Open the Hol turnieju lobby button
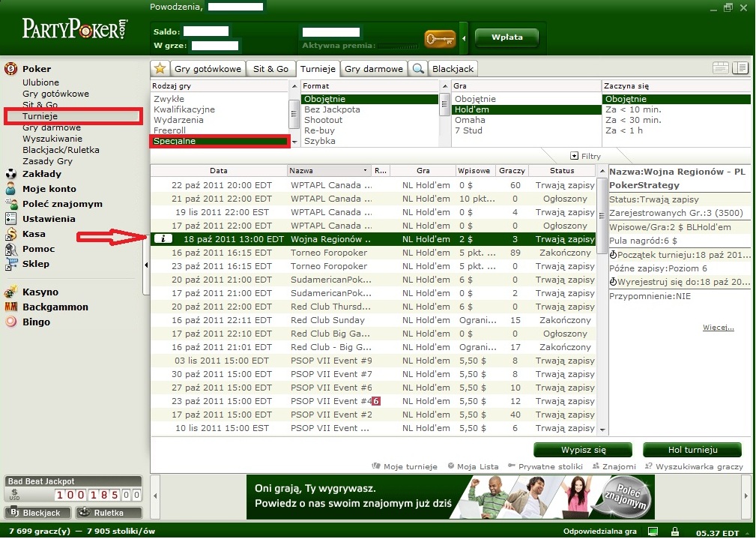 [692, 450]
